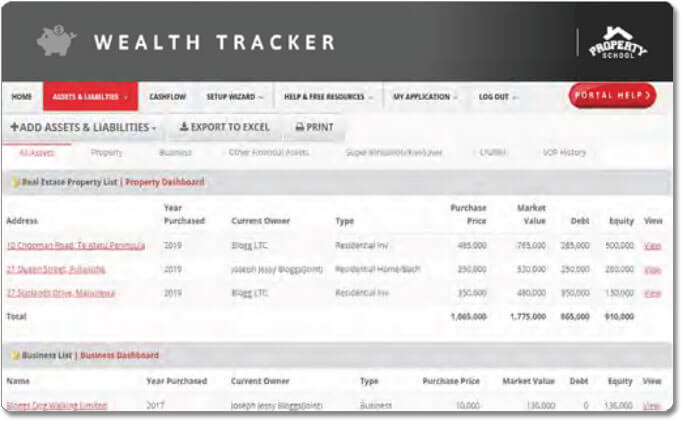Click the total equity value 910,000
Viewport: 684px width, 422px height.
[619, 316]
